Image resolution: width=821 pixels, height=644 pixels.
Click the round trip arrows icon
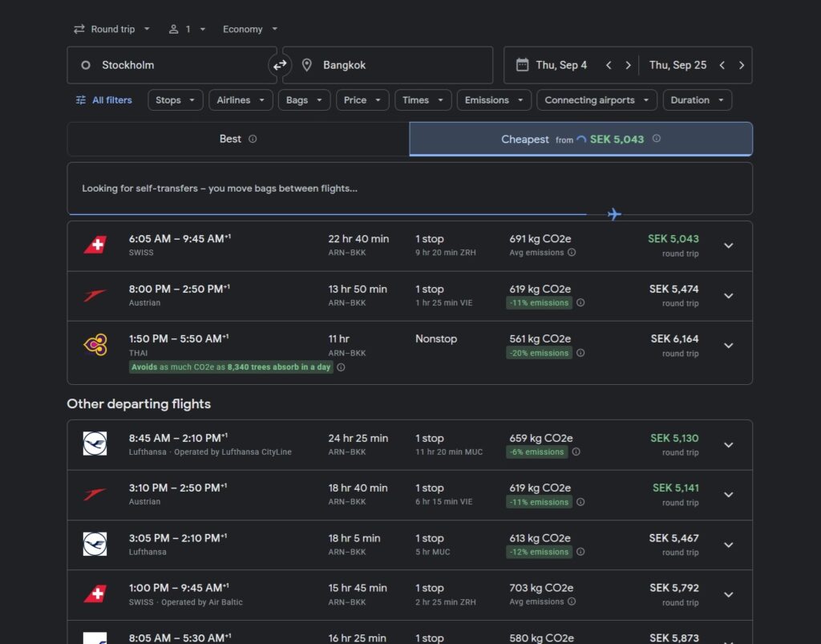click(79, 30)
